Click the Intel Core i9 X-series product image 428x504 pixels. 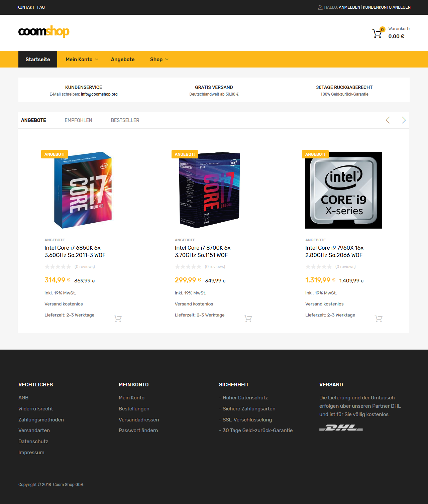[x=344, y=190]
